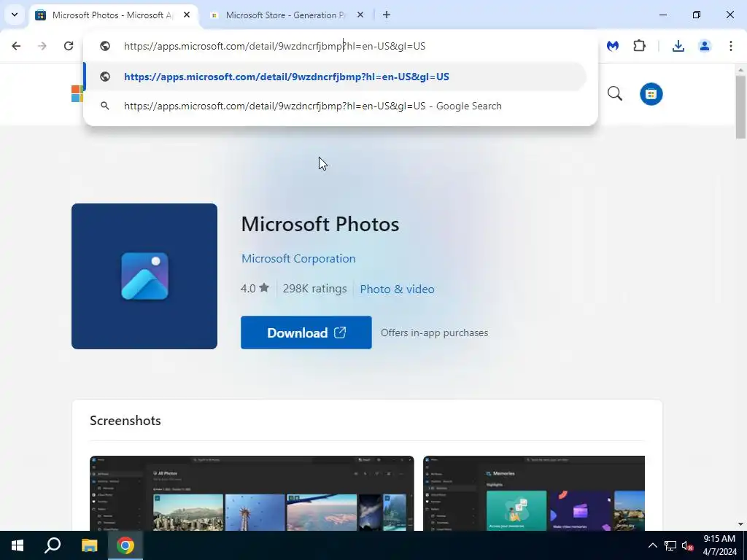Close the Microsoft Store tab
The image size is (747, 560).
coord(360,15)
